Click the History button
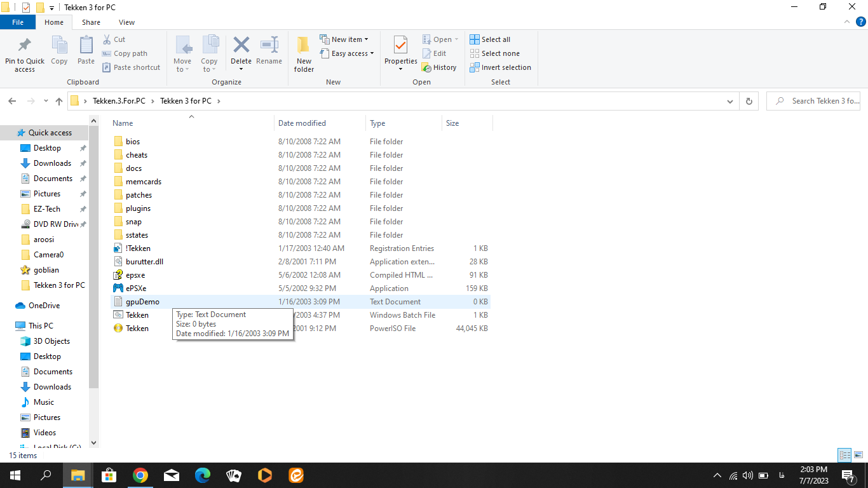Viewport: 868px width, 488px height. pyautogui.click(x=439, y=67)
